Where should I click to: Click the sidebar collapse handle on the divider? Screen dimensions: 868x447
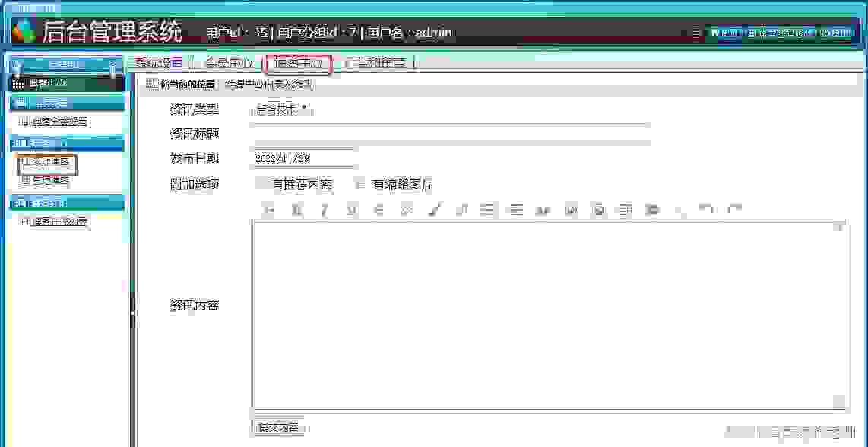click(131, 313)
